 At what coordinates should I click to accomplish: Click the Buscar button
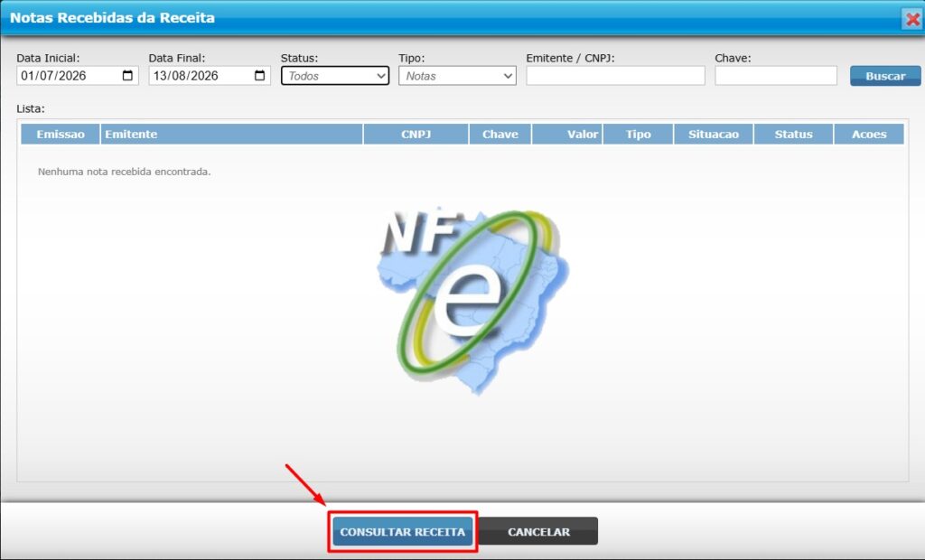coord(885,76)
